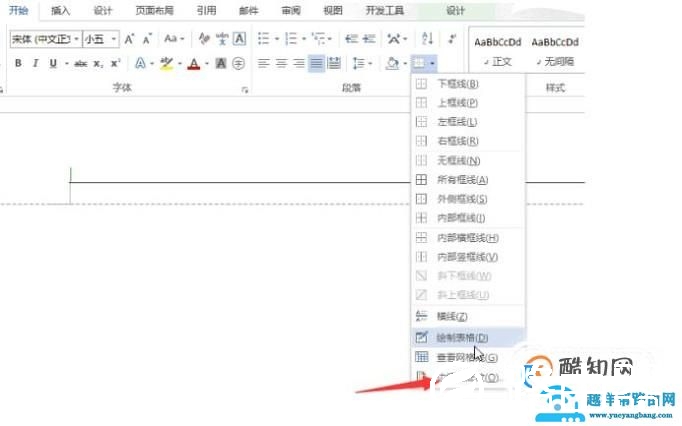Apply the 正文 style

pyautogui.click(x=498, y=51)
